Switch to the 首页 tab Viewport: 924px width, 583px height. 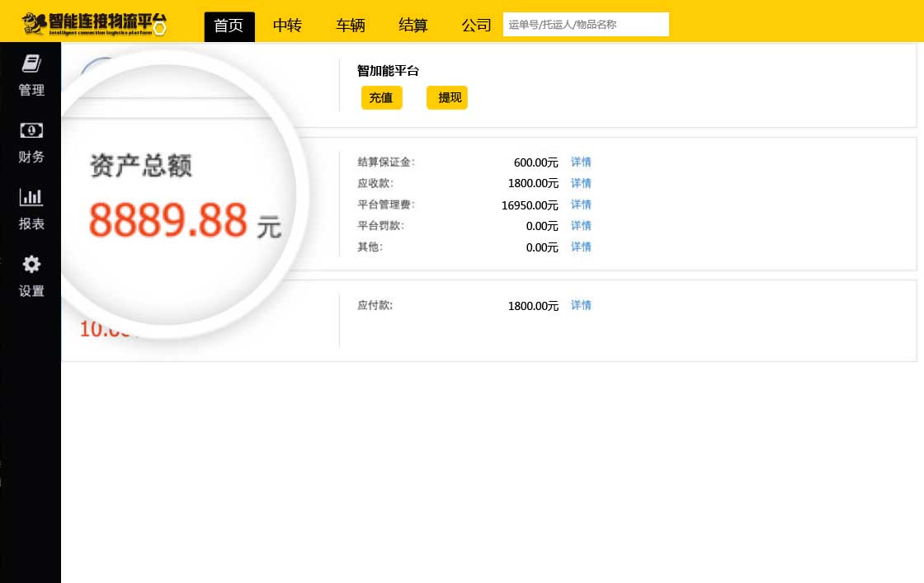pos(229,26)
